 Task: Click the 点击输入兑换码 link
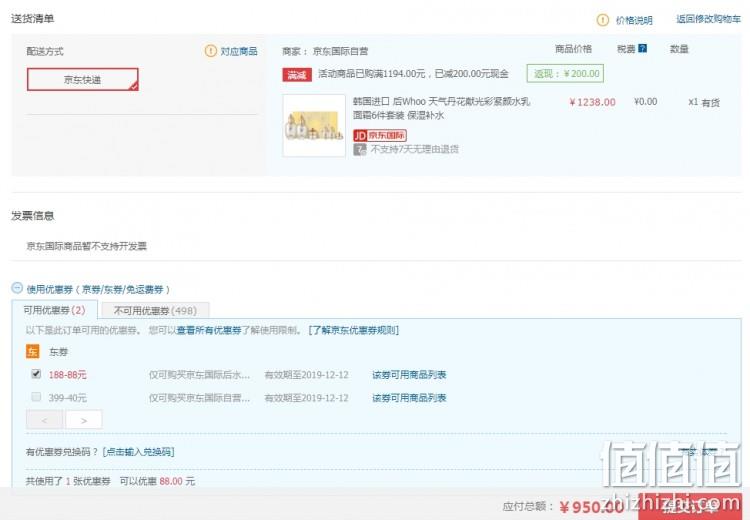coord(138,452)
